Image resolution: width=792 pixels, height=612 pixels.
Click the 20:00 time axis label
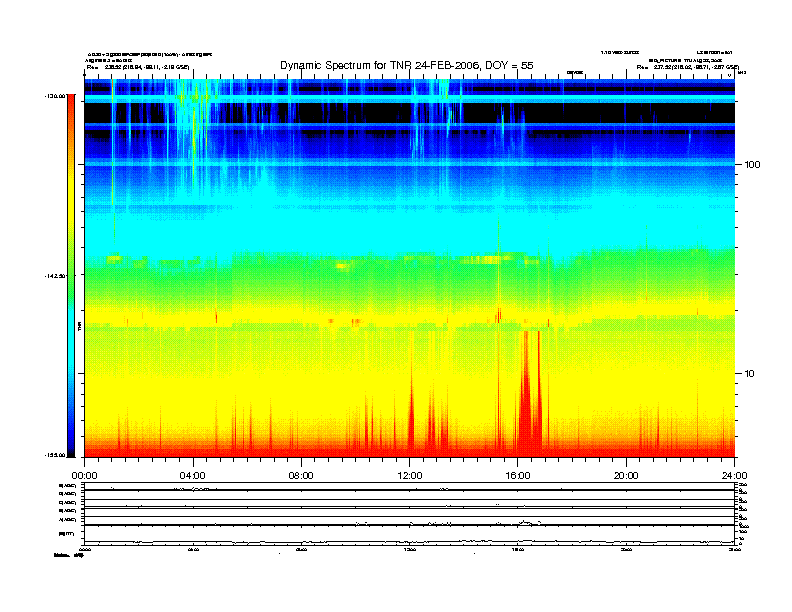point(626,476)
